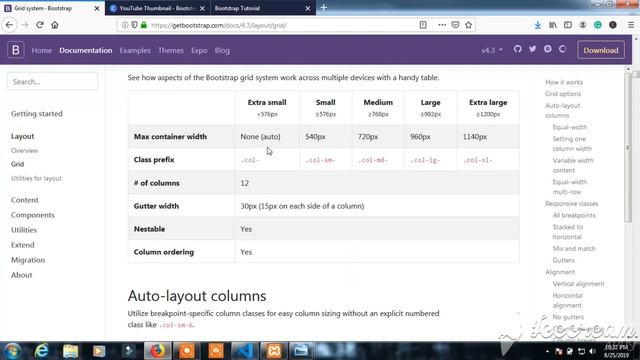
Task: Open Examples in the Bootstrap navbar
Action: (x=135, y=50)
